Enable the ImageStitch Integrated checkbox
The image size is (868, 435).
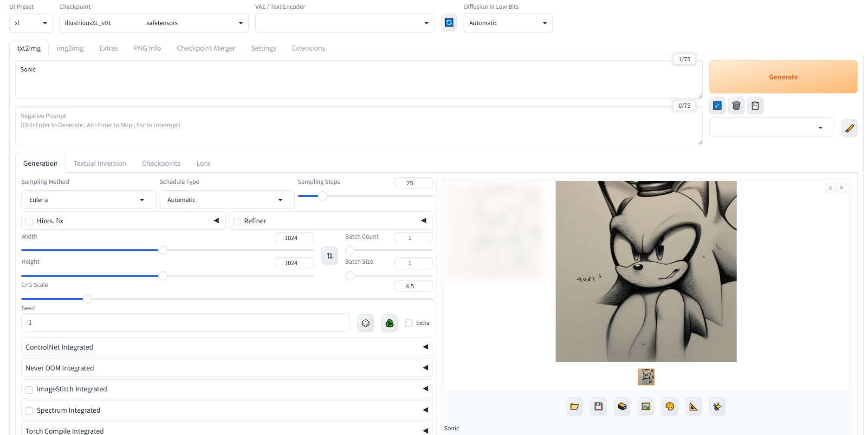(29, 390)
